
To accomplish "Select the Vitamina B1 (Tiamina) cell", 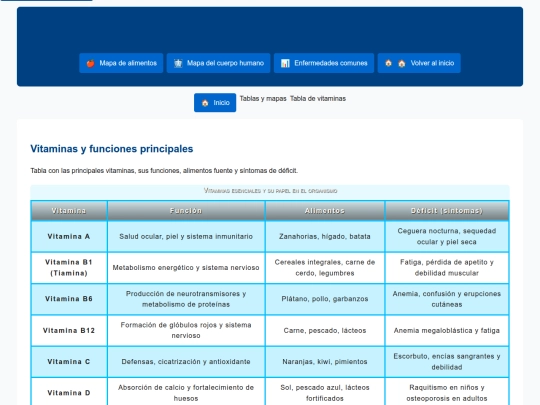I will pos(69,268).
